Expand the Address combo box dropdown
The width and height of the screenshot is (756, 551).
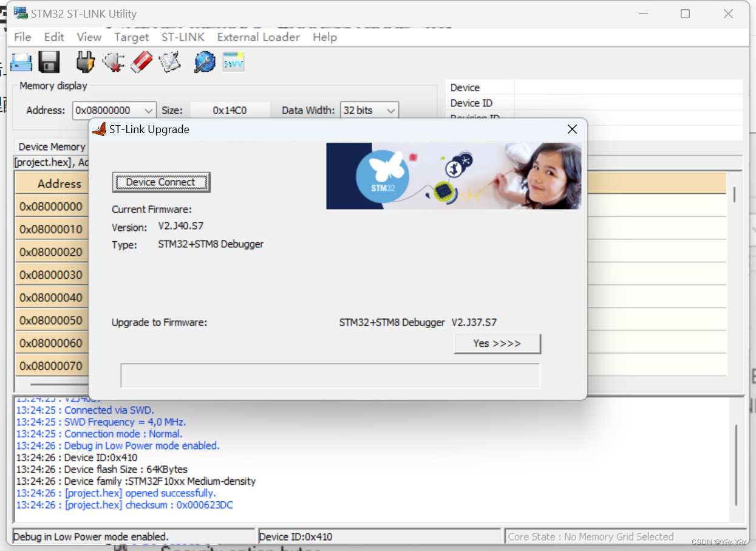pyautogui.click(x=149, y=111)
